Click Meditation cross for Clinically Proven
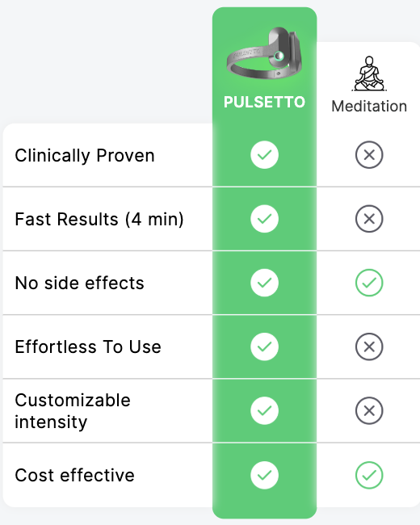The height and width of the screenshot is (525, 420). [369, 155]
